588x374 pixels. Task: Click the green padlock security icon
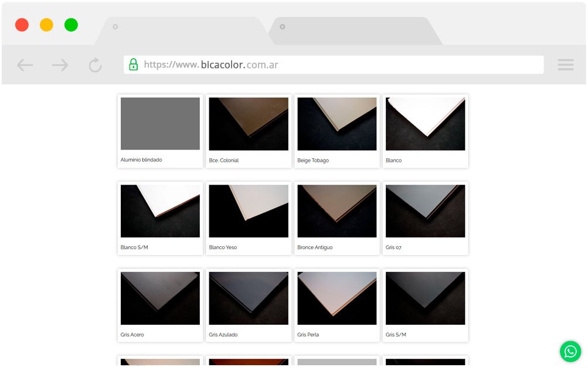click(x=133, y=64)
